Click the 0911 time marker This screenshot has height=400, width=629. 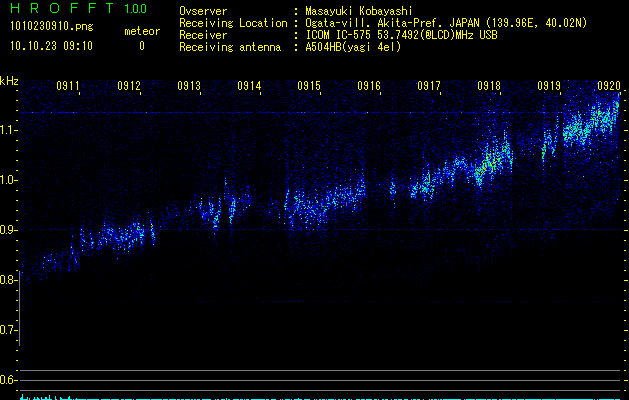click(x=68, y=86)
